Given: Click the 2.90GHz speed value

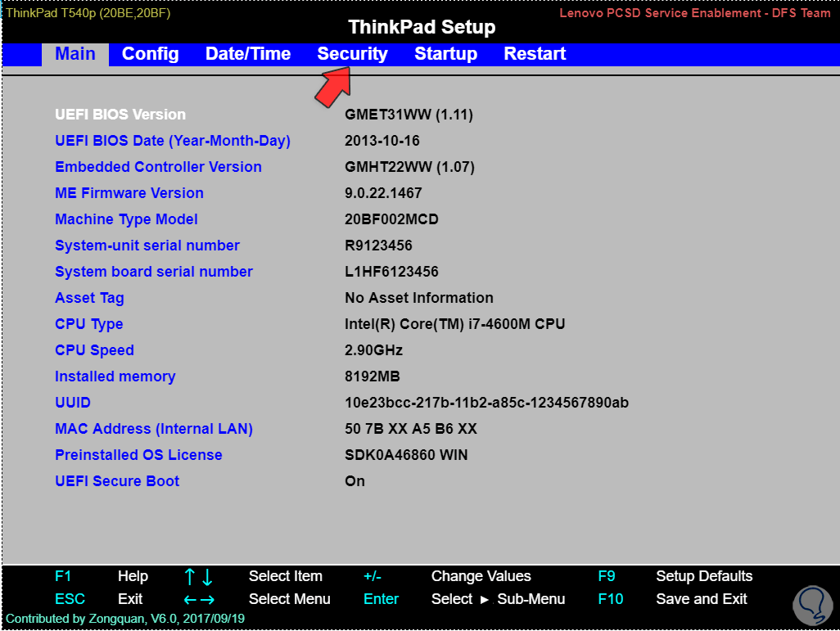Looking at the screenshot, I should tap(373, 351).
